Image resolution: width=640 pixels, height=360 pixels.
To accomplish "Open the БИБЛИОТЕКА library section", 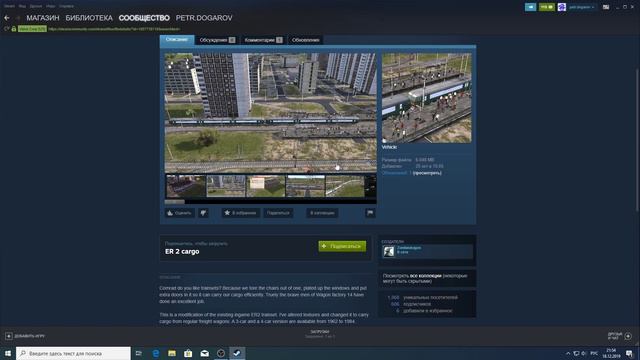I will 89,18.
